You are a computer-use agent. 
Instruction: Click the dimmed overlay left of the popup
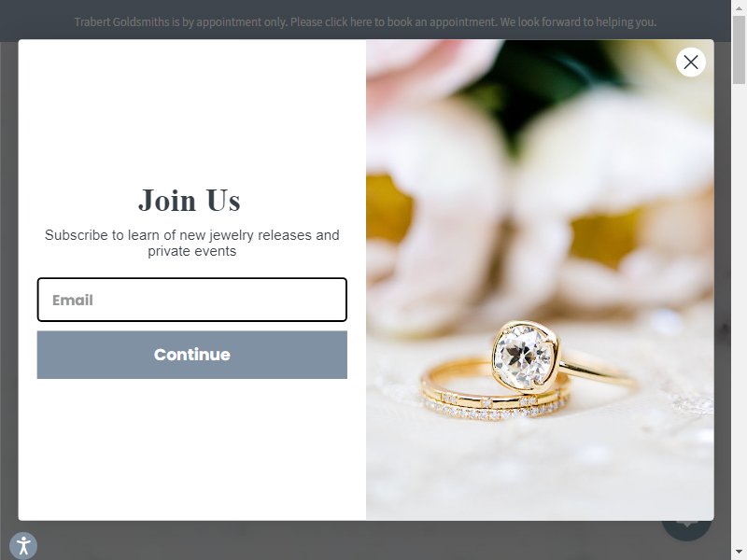pos(8,286)
